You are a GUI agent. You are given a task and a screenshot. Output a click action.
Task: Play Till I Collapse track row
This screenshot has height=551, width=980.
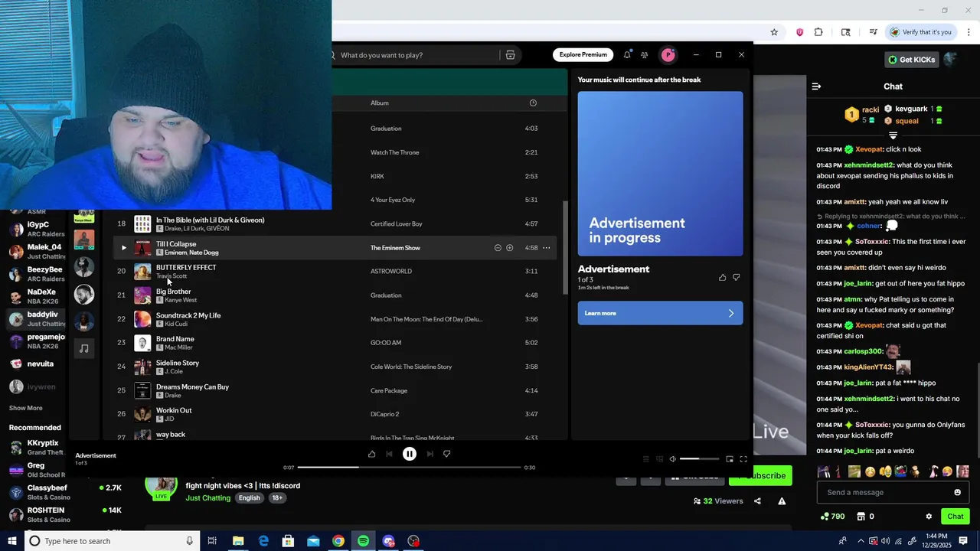pos(124,248)
